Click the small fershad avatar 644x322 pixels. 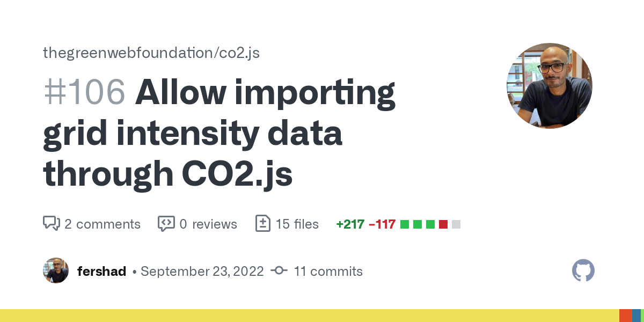pos(56,270)
